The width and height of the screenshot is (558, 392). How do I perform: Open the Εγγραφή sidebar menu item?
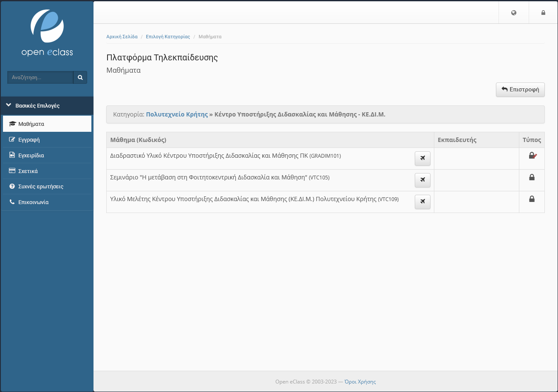[x=29, y=139]
